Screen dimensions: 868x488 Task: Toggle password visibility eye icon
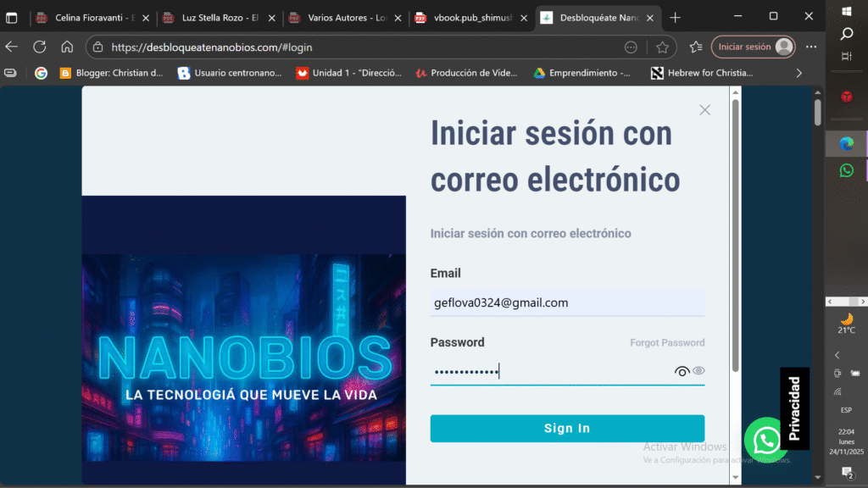(x=682, y=371)
